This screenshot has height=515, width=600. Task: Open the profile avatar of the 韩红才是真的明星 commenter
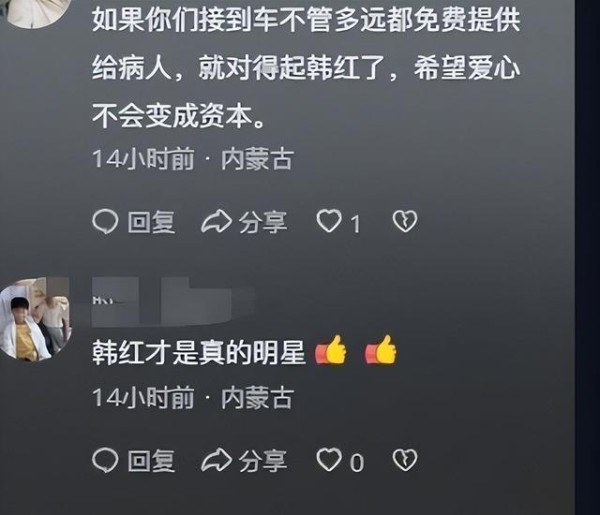pos(34,321)
